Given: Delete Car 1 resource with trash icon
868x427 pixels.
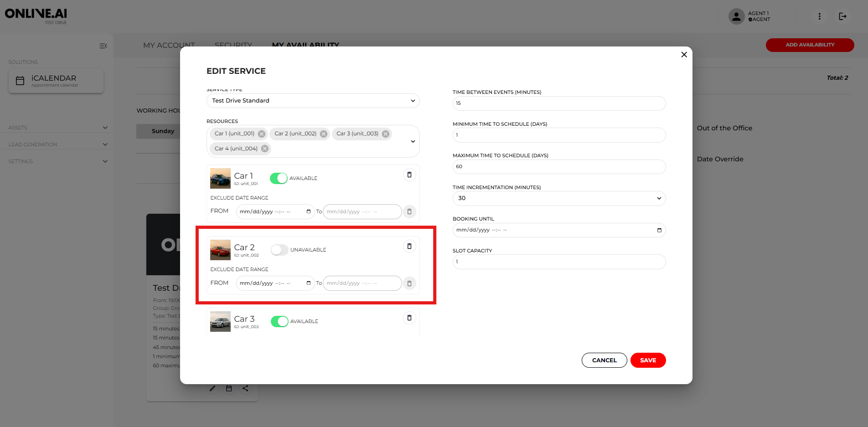Looking at the screenshot, I should [409, 175].
